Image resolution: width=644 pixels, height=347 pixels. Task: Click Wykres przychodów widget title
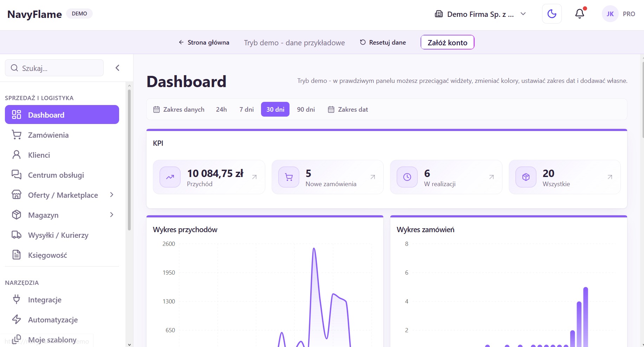pyautogui.click(x=185, y=229)
